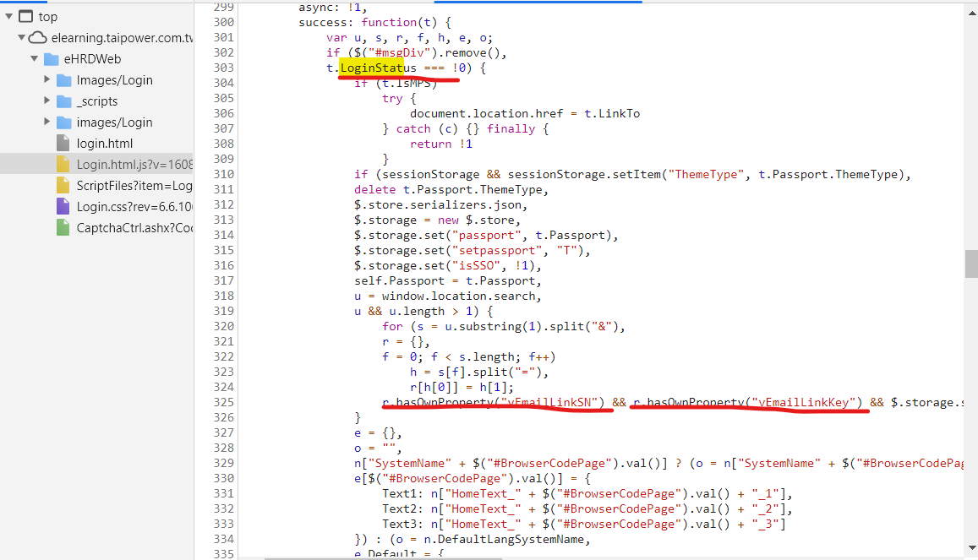
Task: Select the top frame label
Action: click(47, 17)
